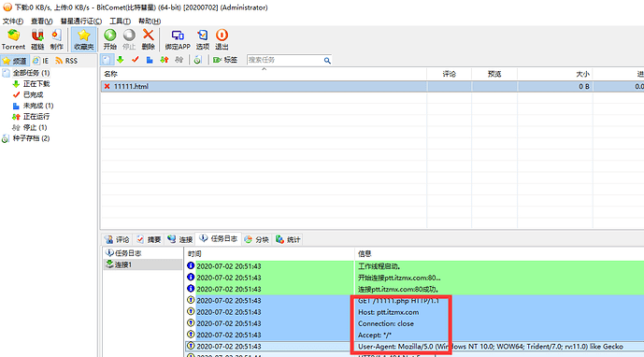
Task: Sort by 评论 column header
Action: [x=450, y=74]
